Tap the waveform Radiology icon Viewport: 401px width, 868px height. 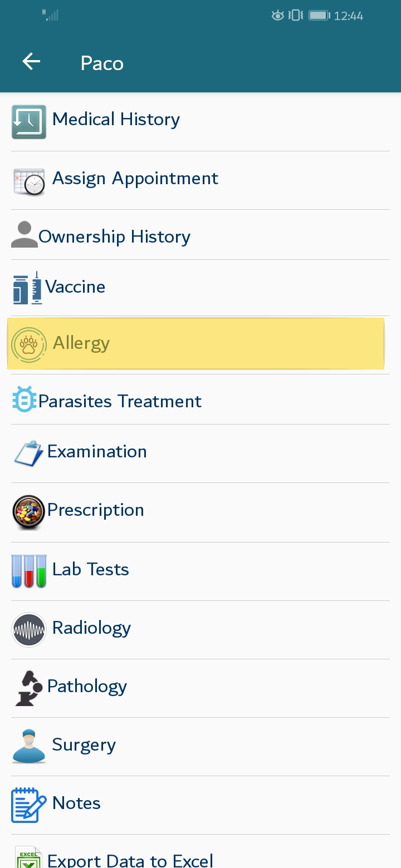(29, 630)
